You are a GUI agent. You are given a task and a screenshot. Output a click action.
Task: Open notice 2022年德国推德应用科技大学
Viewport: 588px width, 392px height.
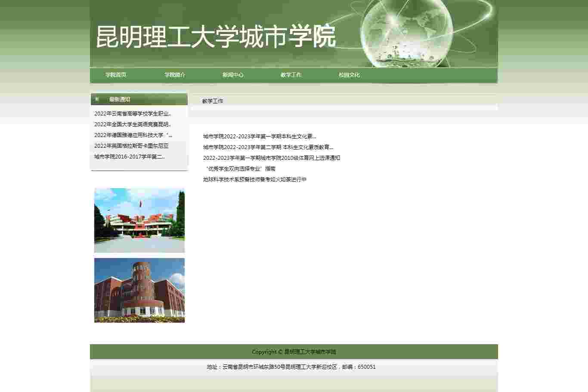[x=133, y=135]
